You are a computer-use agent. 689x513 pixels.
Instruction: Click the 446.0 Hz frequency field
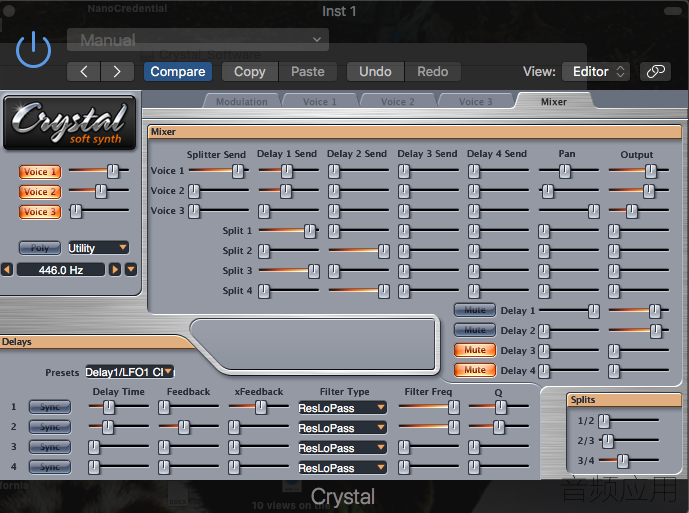point(61,269)
